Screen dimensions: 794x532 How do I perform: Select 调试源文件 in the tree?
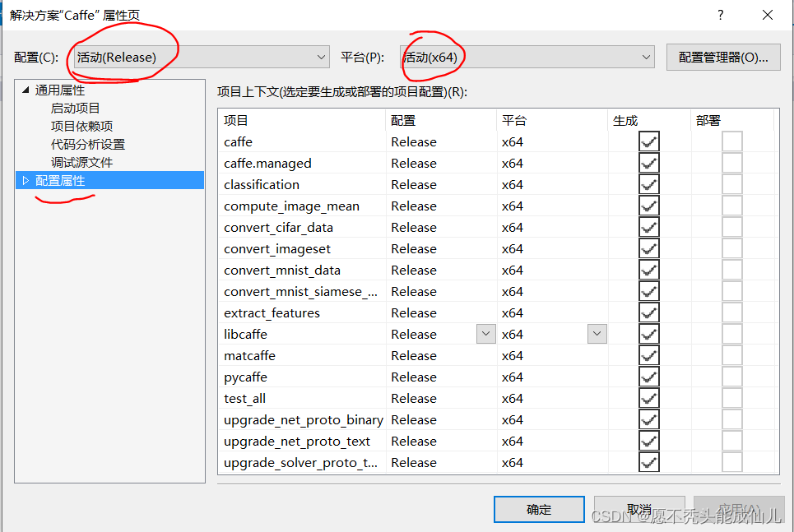pos(81,163)
